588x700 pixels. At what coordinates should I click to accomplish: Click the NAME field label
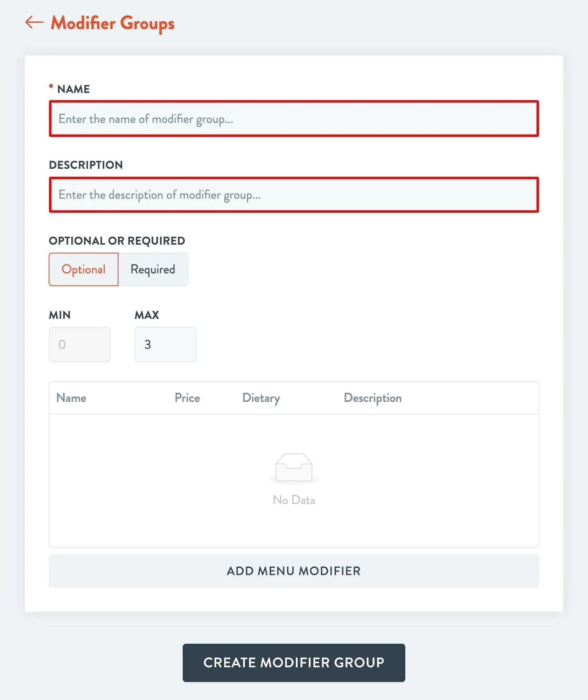[x=73, y=89]
